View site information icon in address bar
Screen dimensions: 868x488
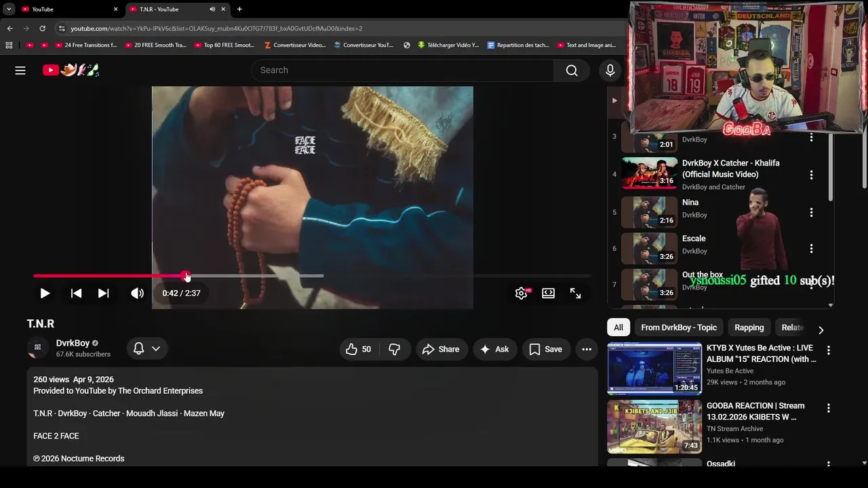coord(62,28)
